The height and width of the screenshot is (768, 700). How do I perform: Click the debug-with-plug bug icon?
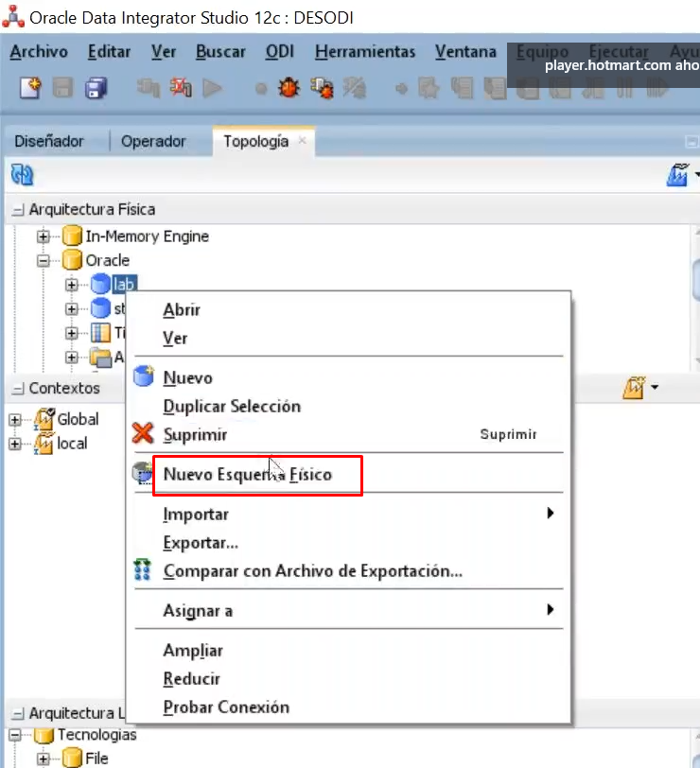[322, 88]
